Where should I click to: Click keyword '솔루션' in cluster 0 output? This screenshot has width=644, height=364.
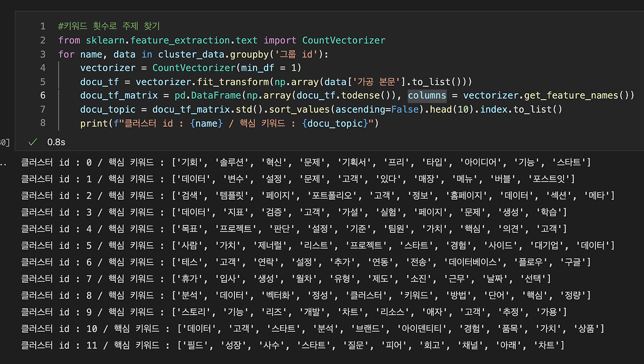pos(231,162)
